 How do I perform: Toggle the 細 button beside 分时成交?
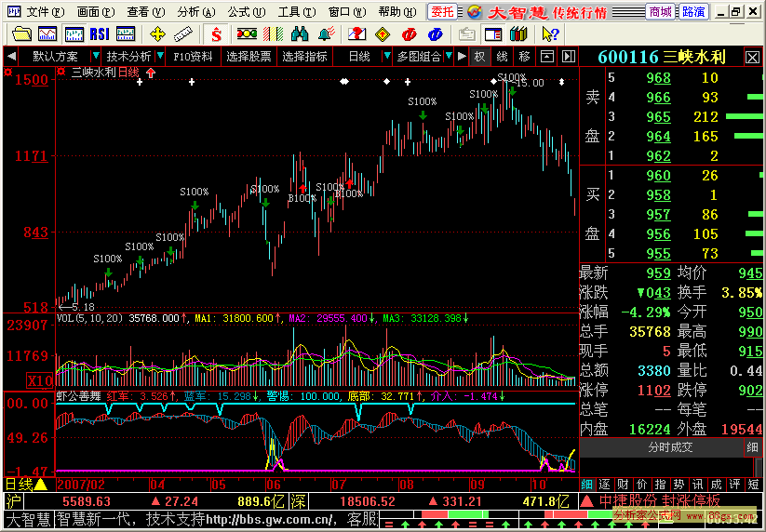[753, 447]
